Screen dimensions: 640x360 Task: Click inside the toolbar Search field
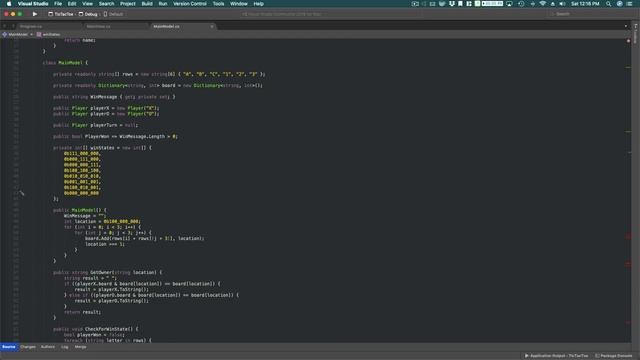(590, 14)
